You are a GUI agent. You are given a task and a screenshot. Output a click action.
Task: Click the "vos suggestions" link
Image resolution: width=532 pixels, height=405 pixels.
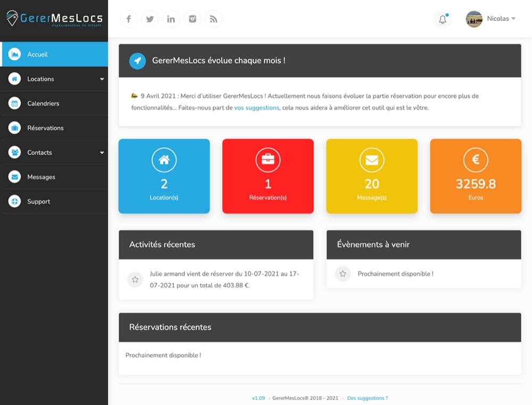(x=256, y=108)
